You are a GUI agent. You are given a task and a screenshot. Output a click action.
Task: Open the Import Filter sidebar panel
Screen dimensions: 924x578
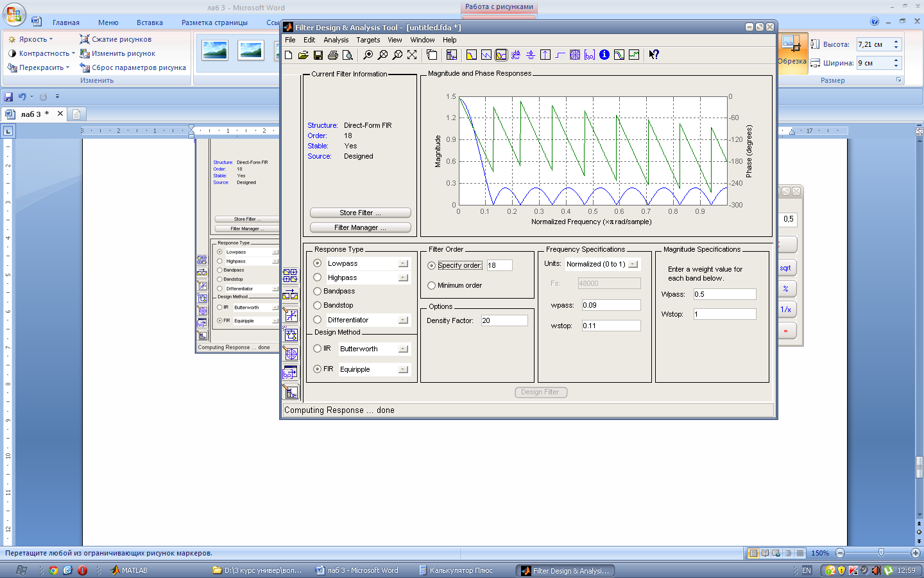point(290,372)
